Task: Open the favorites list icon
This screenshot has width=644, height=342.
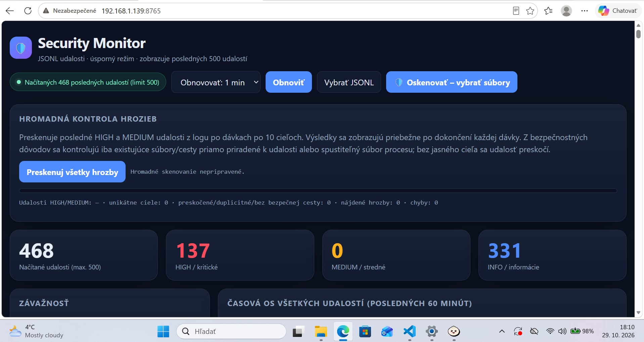Action: (x=548, y=11)
